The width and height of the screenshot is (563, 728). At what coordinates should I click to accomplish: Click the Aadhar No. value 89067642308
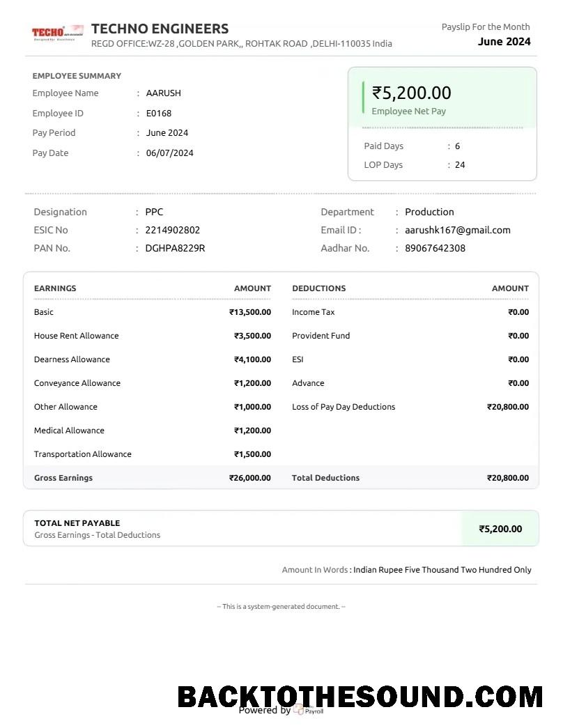click(435, 249)
